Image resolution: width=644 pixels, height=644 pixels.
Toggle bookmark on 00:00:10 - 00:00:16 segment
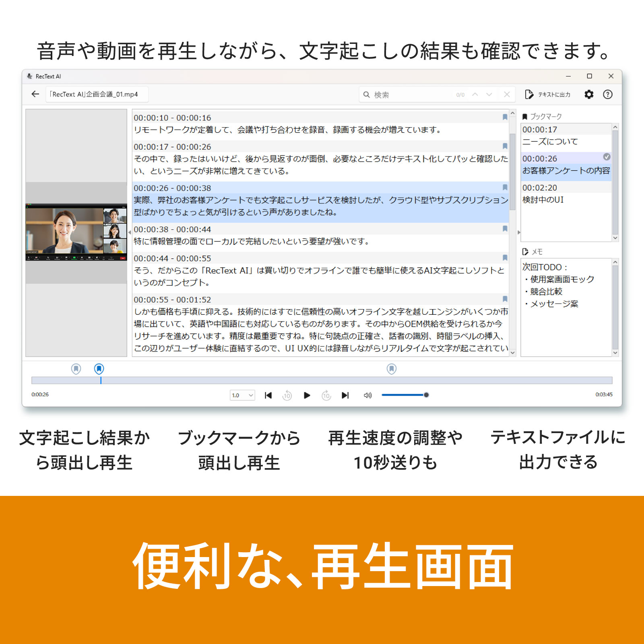click(505, 117)
